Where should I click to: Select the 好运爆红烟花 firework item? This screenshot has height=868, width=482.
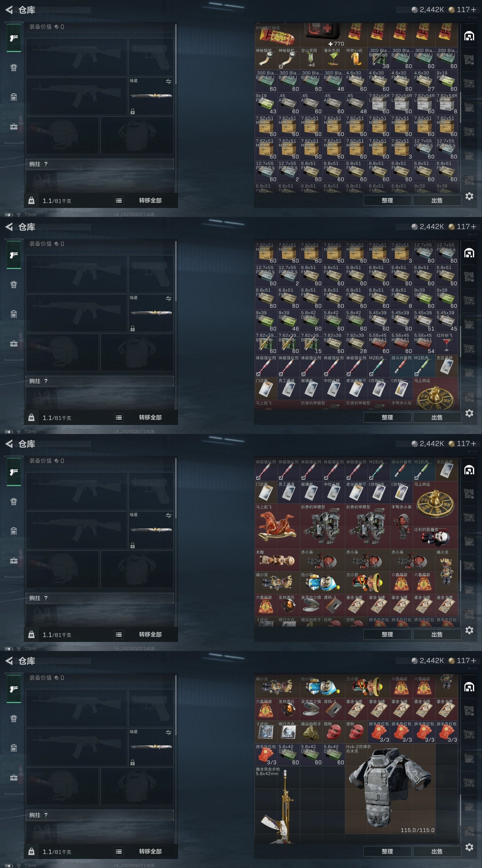[x=277, y=35]
